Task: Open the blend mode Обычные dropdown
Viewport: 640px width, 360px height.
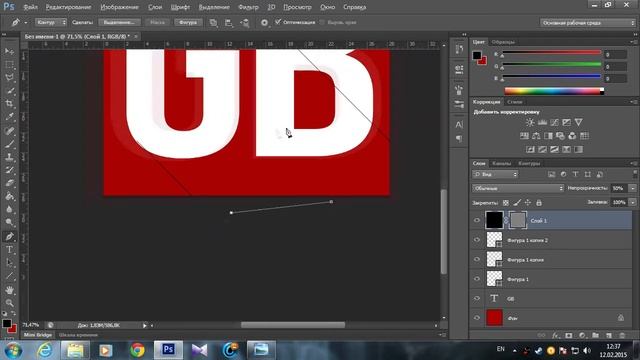Action: tap(518, 188)
